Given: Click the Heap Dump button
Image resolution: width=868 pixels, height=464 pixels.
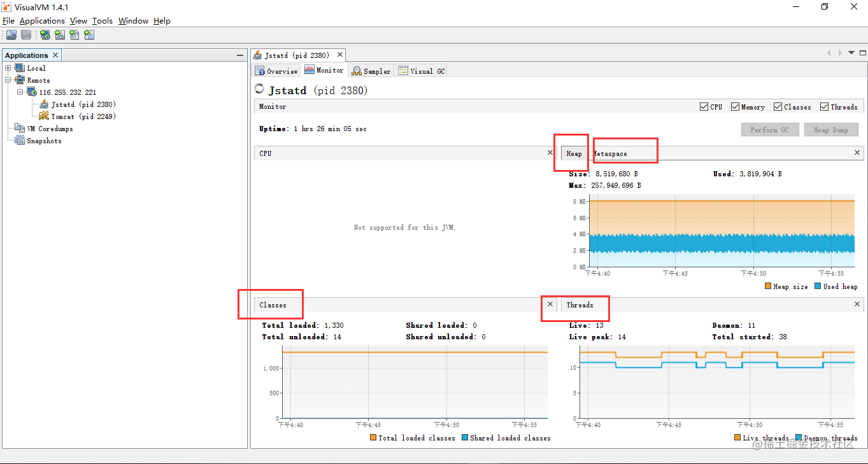Looking at the screenshot, I should pos(830,130).
